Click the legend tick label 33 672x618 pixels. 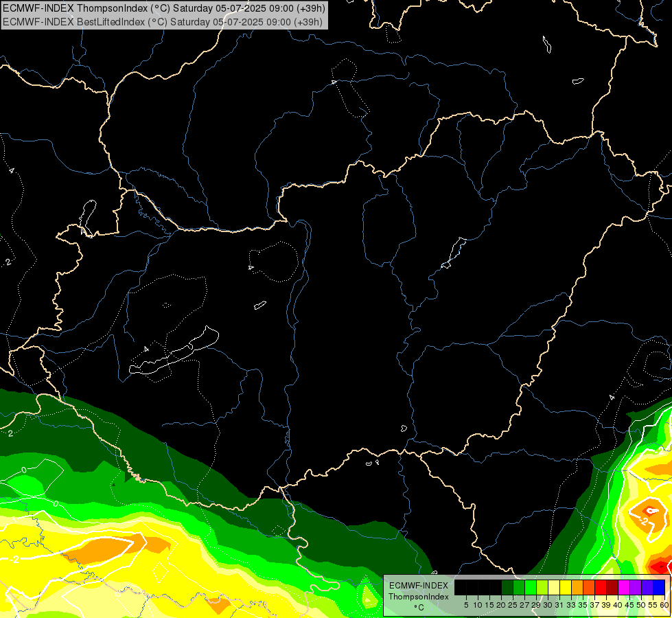[x=571, y=605]
